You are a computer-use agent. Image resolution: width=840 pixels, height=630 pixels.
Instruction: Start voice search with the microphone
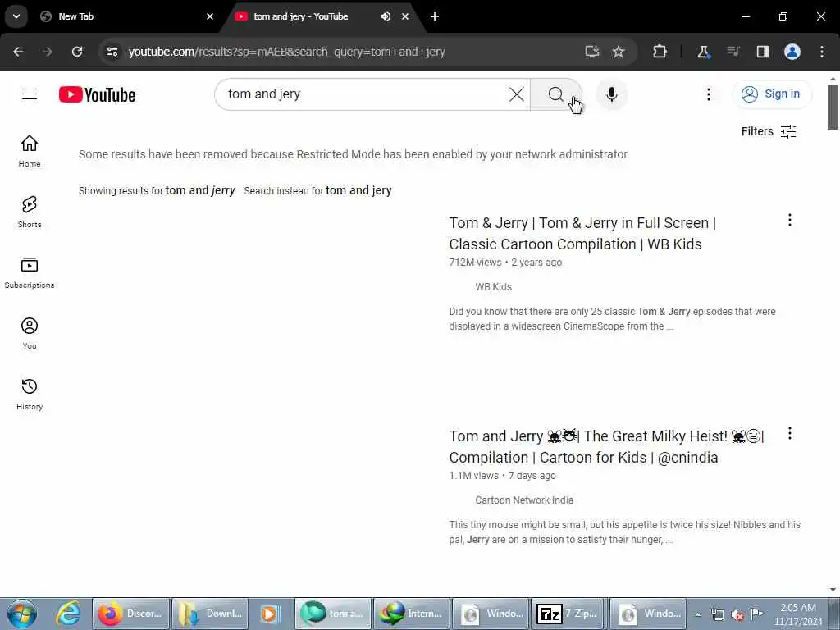(611, 94)
